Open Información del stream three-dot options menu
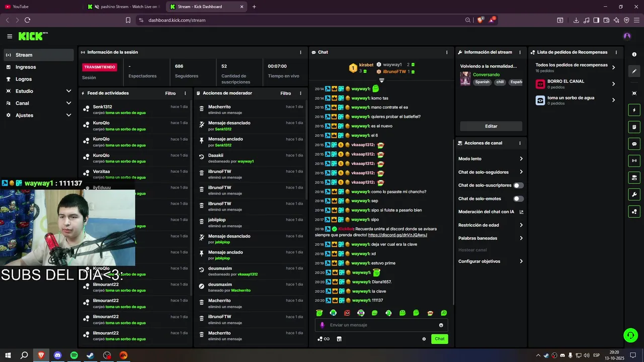The width and height of the screenshot is (644, 362). [520, 52]
